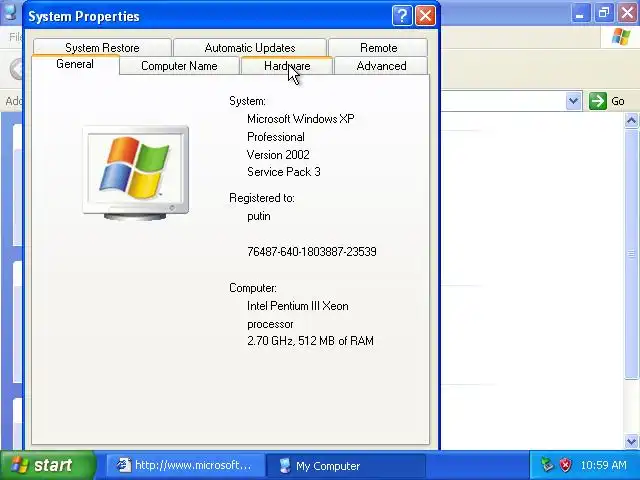640x480 pixels.
Task: Click the Version 2002 text
Action: point(278,155)
